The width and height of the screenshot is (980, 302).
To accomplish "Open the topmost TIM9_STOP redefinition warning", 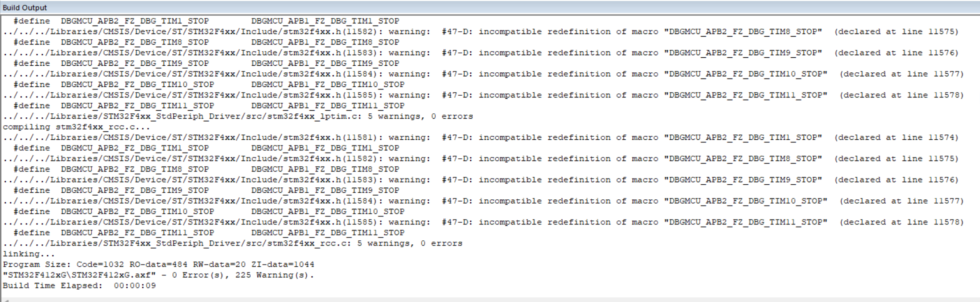I will 480,53.
